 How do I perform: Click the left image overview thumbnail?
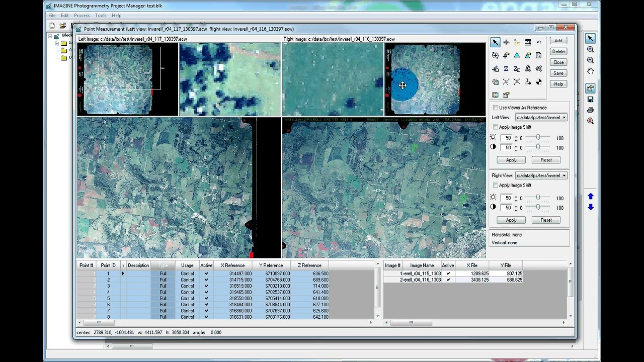point(127,79)
